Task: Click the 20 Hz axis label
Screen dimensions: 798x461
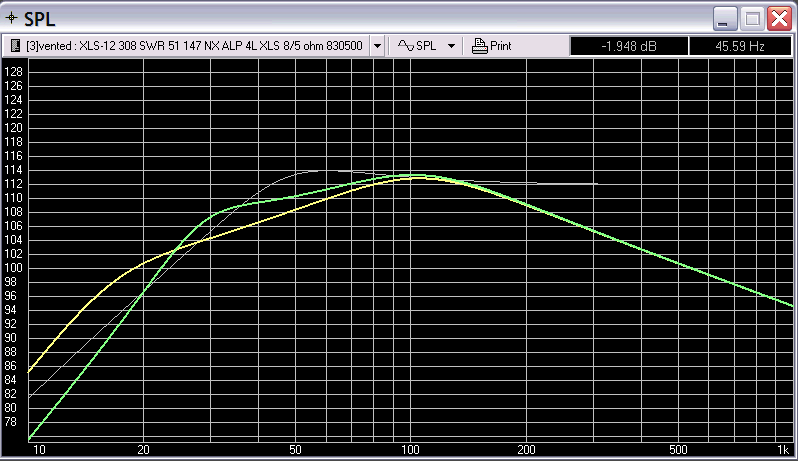Action: (144, 450)
